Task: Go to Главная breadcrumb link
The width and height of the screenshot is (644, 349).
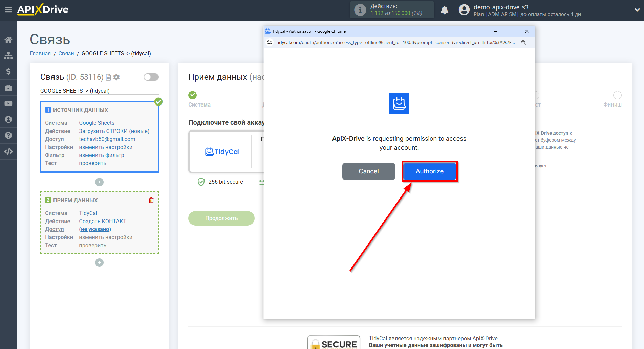Action: (40, 54)
